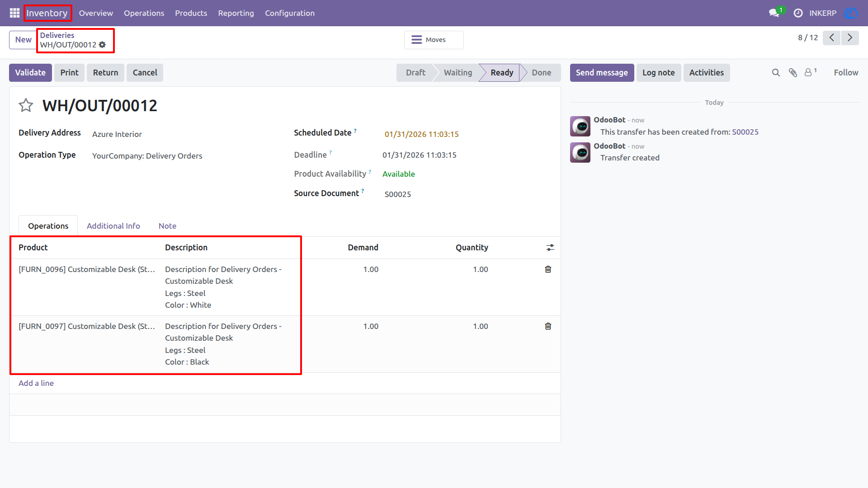Click the Return button
This screenshot has height=488, width=868.
click(x=105, y=73)
